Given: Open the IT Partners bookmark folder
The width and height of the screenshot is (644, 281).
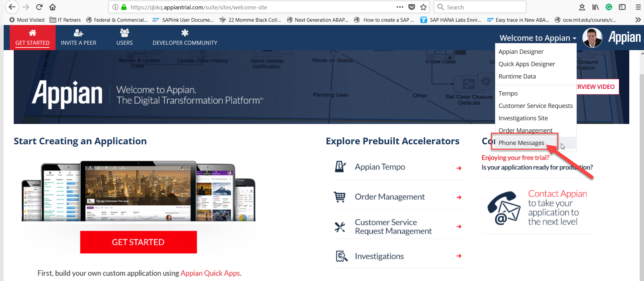Looking at the screenshot, I should tap(65, 20).
